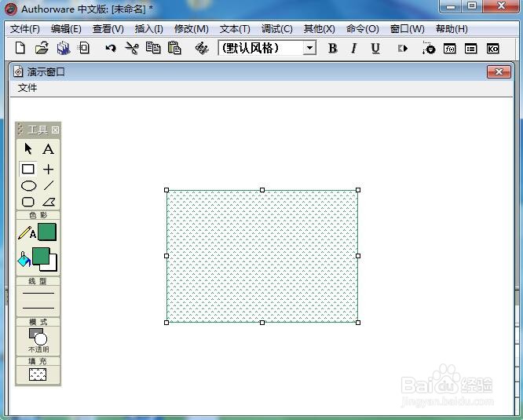Click the top-left handle of rectangle

pyautogui.click(x=166, y=190)
